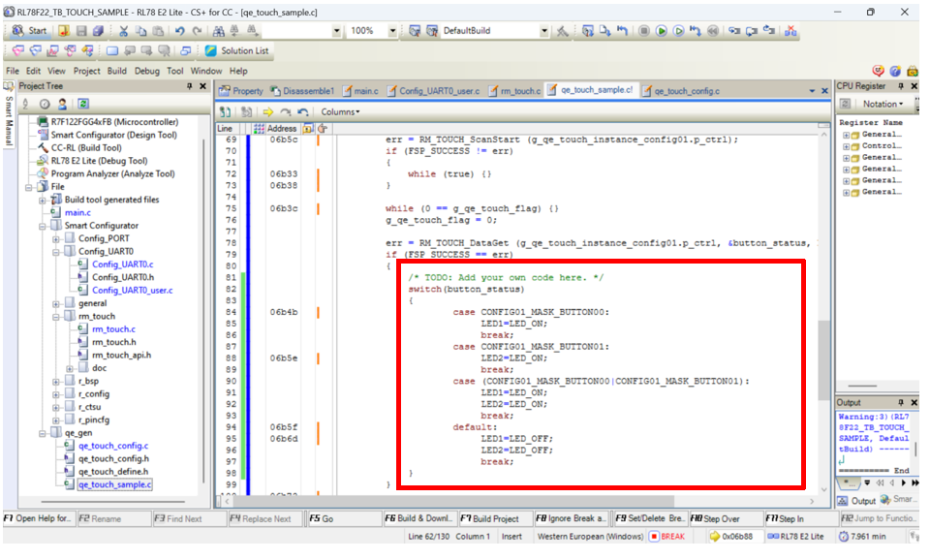This screenshot has height=560, width=930.
Task: Click the Start button in toolbar
Action: point(30,31)
